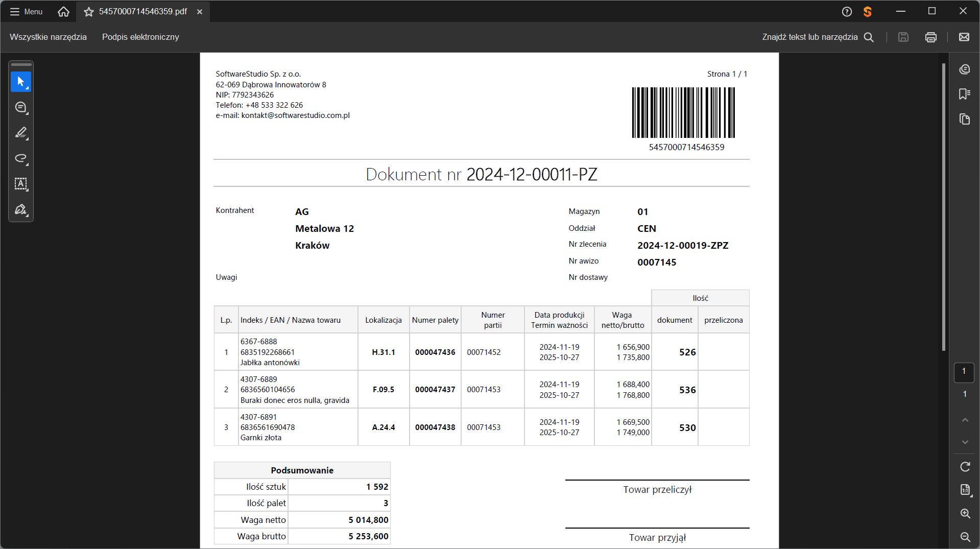Click the Numer palety column header

[435, 320]
